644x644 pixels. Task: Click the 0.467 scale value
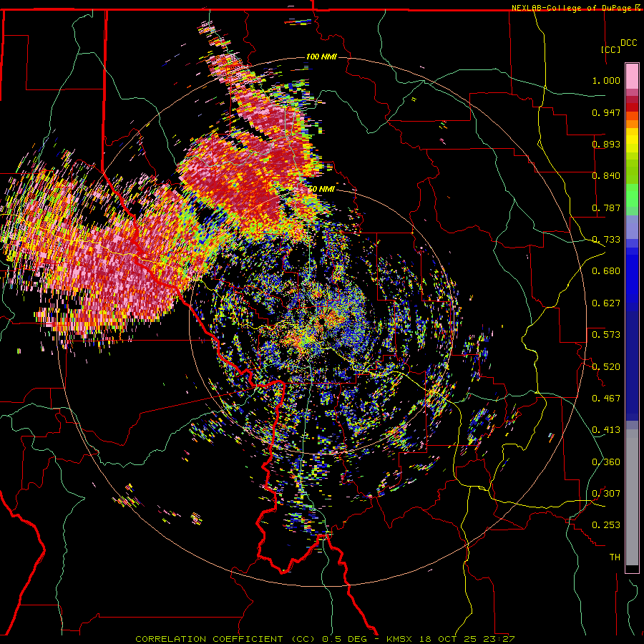(606, 399)
